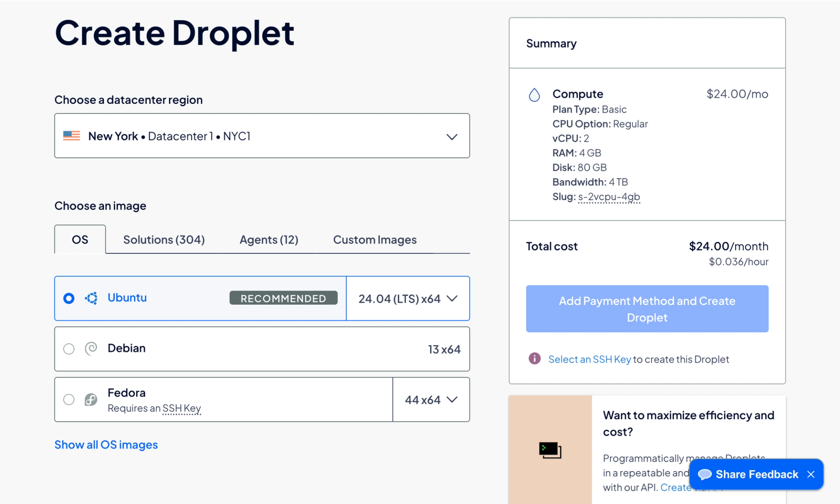Click the $24.00/month total cost
Image resolution: width=840 pixels, height=504 pixels.
pyautogui.click(x=728, y=246)
